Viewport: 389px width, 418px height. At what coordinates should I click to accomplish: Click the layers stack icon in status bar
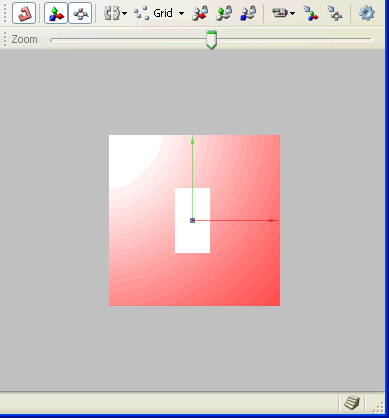(352, 403)
